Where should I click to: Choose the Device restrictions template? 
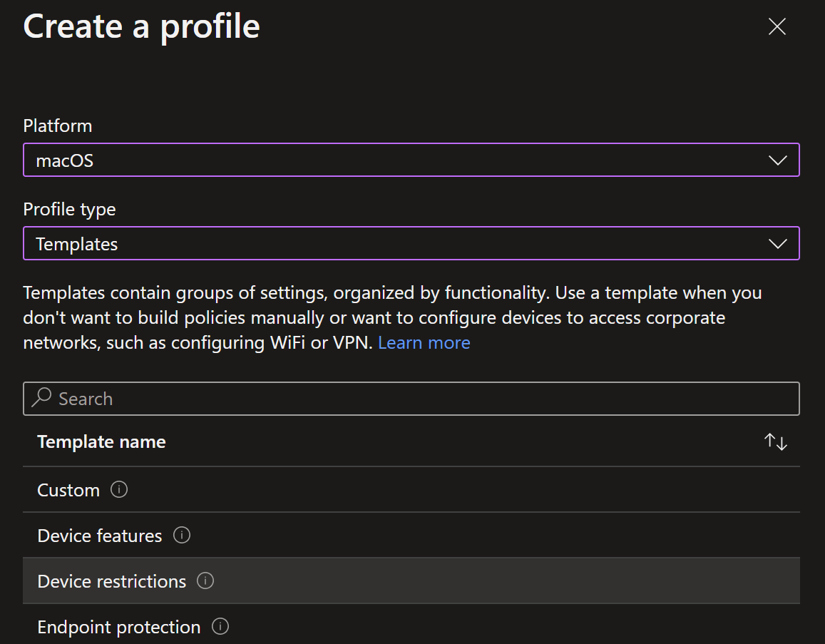[411, 581]
